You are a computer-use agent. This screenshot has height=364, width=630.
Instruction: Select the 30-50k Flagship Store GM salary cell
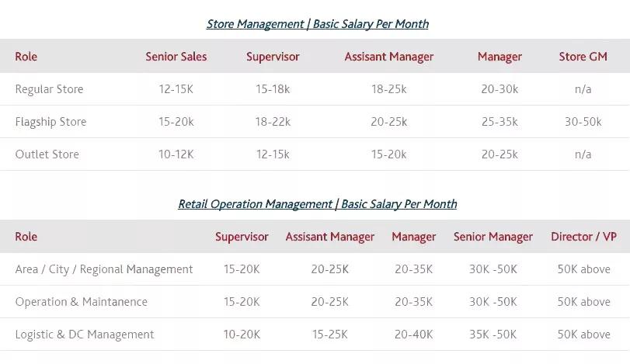[x=583, y=122]
